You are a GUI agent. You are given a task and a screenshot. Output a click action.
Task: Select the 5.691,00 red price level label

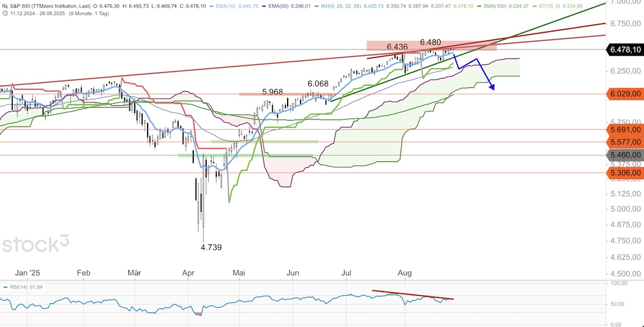(x=625, y=129)
